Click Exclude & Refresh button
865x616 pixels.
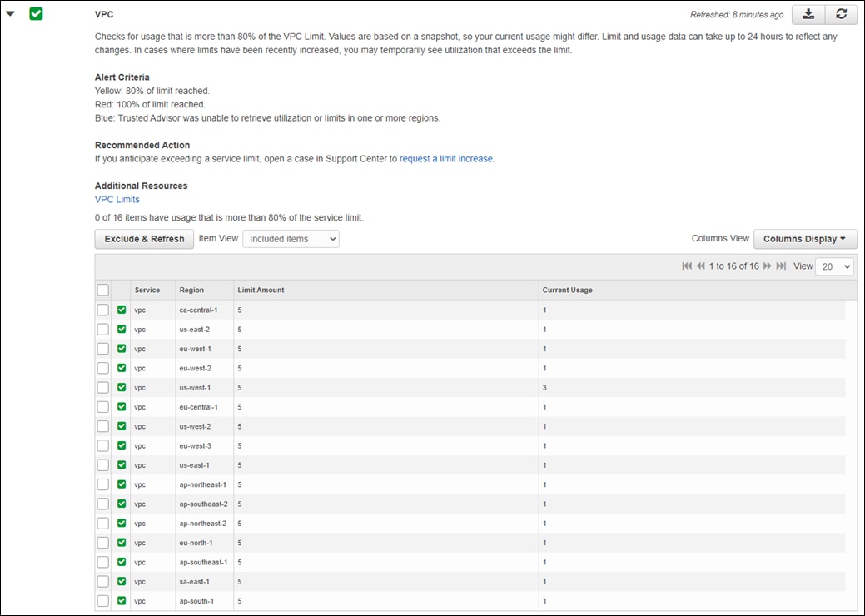point(145,239)
